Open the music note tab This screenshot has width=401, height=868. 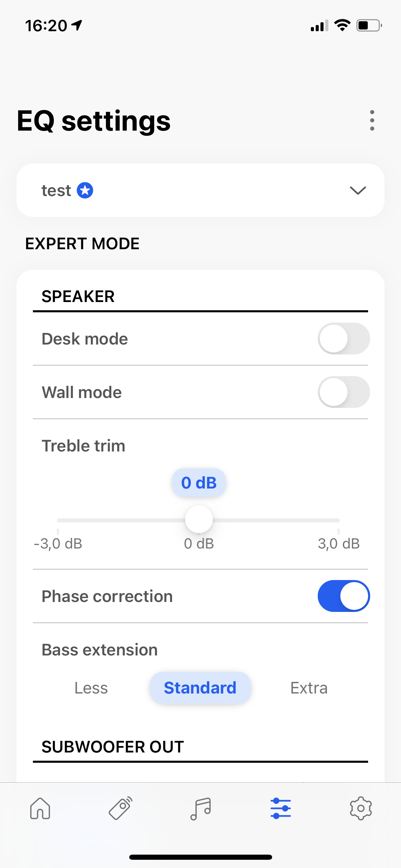[200, 808]
